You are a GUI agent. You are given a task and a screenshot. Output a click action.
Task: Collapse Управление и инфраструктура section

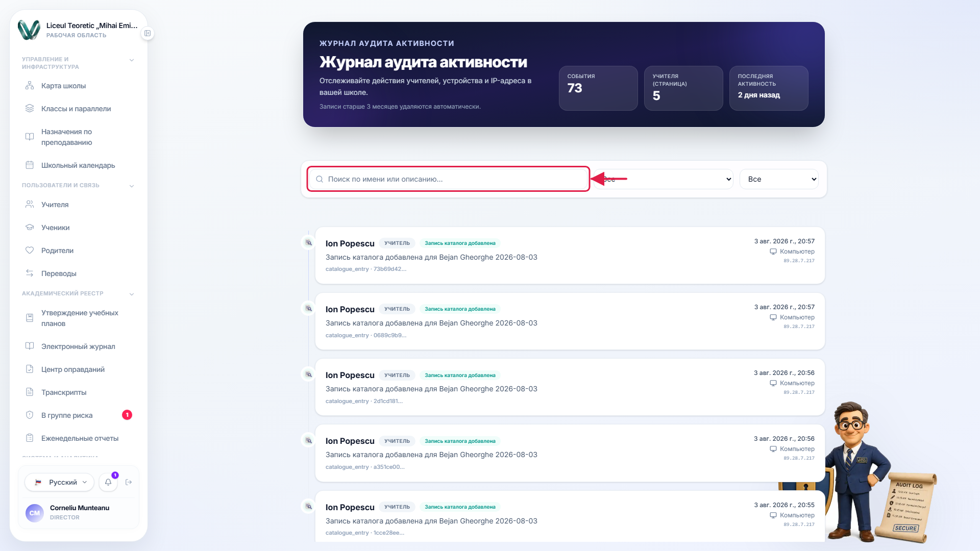click(x=132, y=60)
